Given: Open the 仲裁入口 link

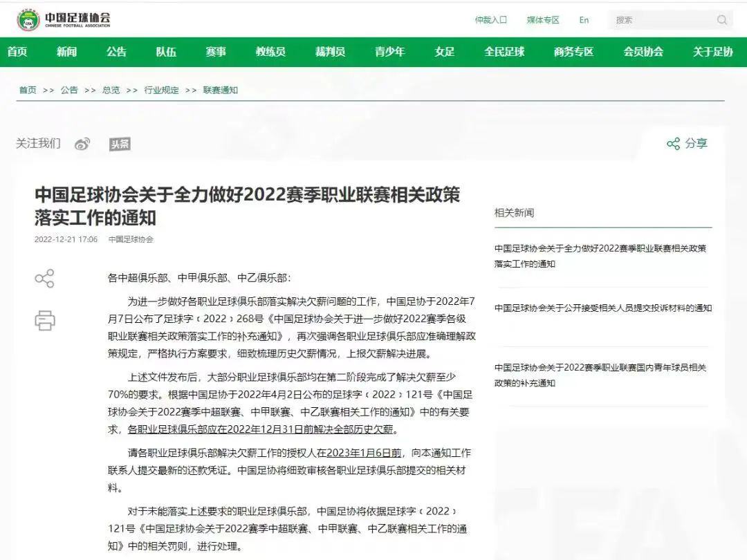Looking at the screenshot, I should point(490,20).
